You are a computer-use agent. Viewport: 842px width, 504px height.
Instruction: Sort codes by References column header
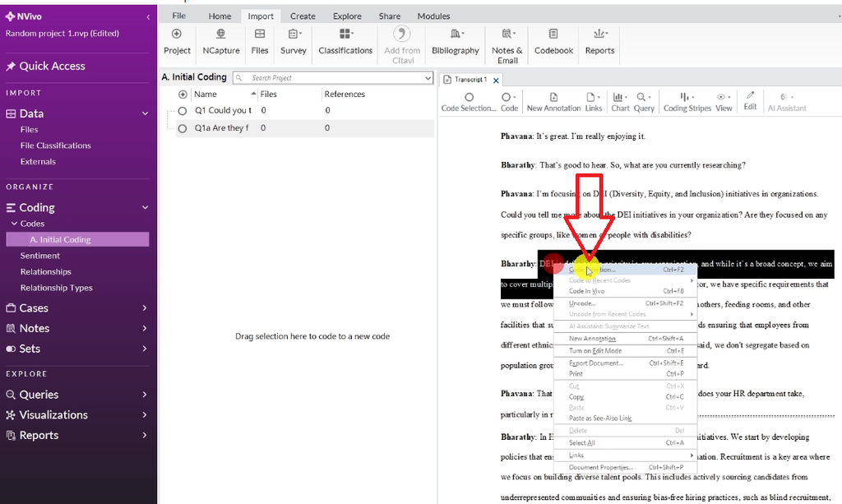pyautogui.click(x=345, y=95)
